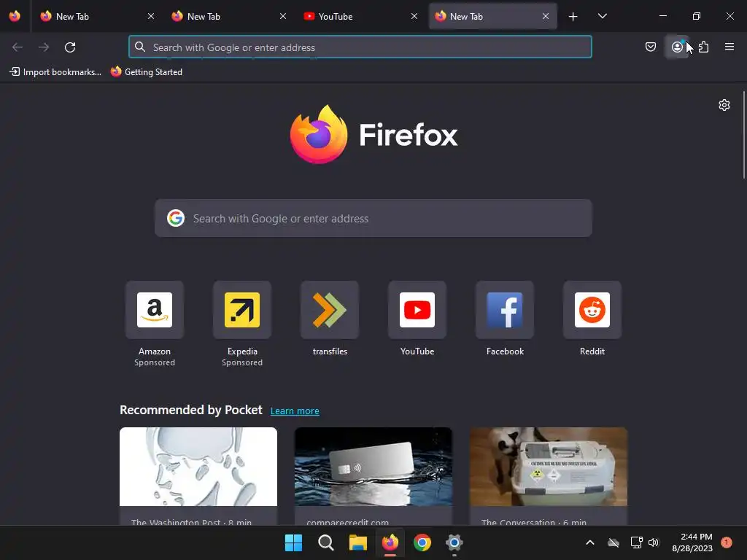The image size is (747, 560).
Task: Expand the List all tabs chevron
Action: tap(602, 16)
